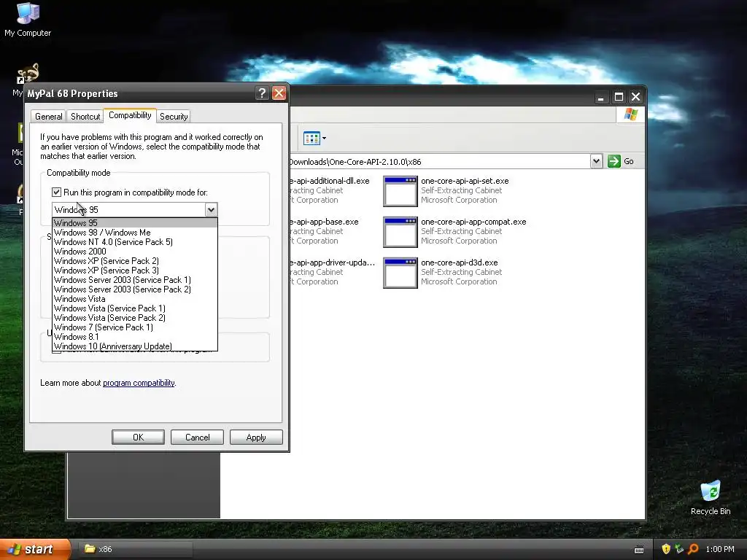Select Windows XP (Service Pack 2)
The height and width of the screenshot is (560, 747).
point(135,261)
